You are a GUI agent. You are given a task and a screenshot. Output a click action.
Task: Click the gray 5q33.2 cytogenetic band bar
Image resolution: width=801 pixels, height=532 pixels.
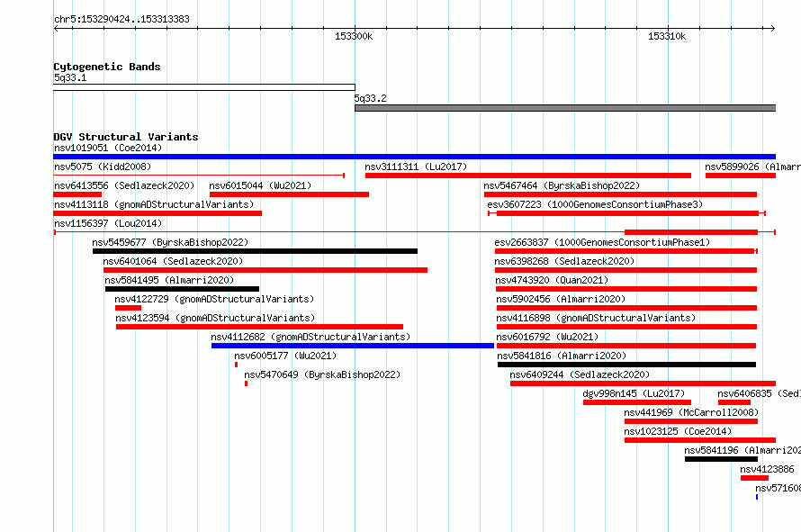(565, 108)
